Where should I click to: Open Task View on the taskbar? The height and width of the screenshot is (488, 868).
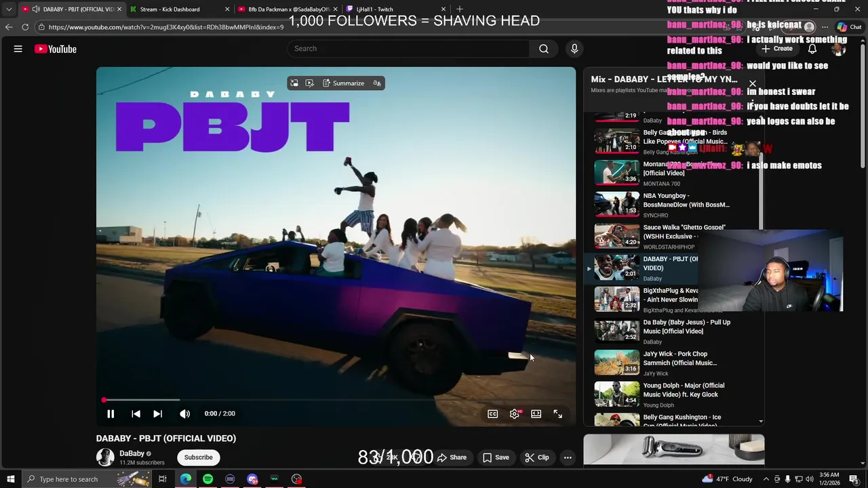click(163, 479)
